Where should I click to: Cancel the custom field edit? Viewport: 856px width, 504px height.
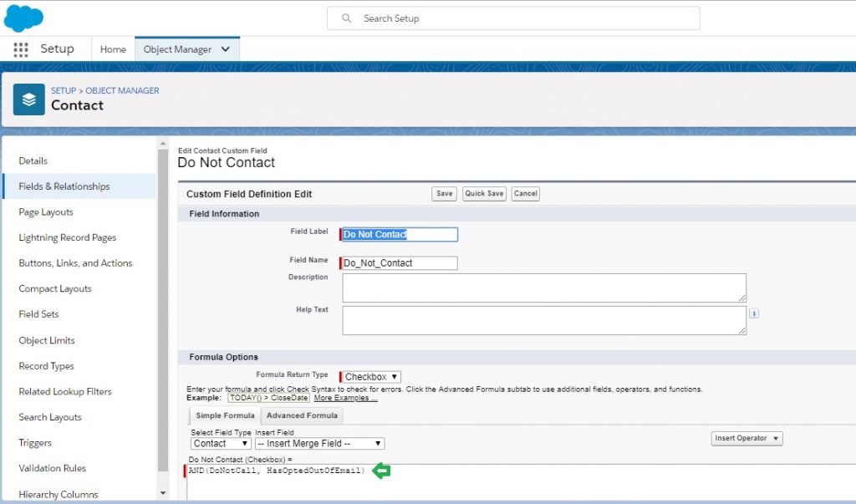(x=525, y=193)
